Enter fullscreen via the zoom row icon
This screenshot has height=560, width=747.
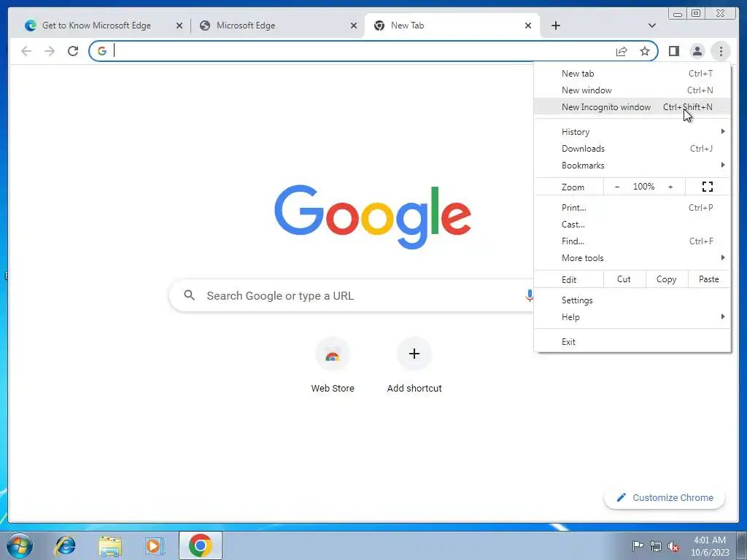pyautogui.click(x=708, y=187)
